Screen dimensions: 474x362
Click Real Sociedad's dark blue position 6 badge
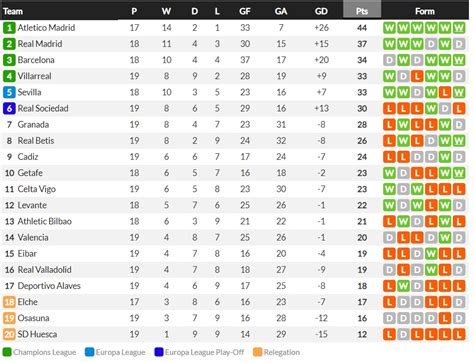[x=9, y=108]
